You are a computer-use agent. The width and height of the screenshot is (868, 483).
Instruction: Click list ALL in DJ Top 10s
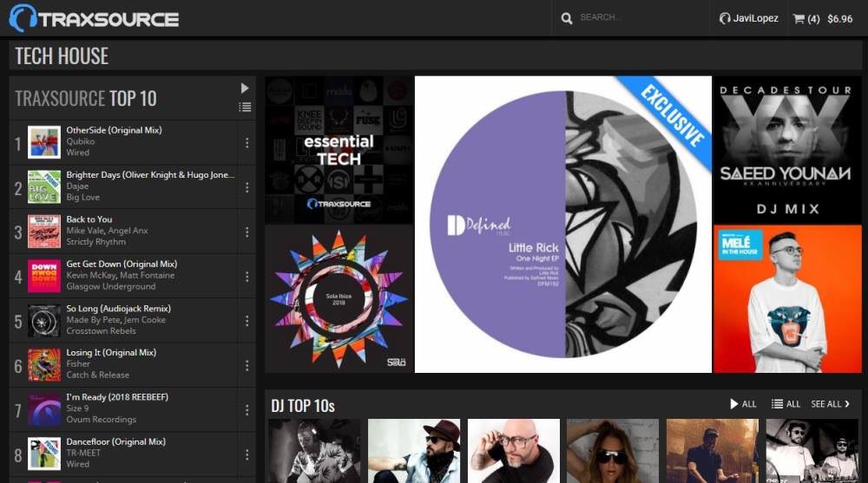pyautogui.click(x=786, y=404)
